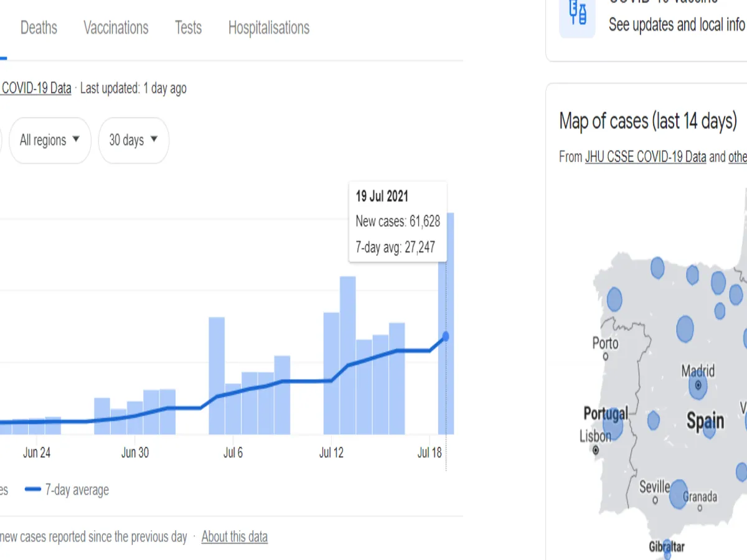
Task: Click the 7-day average legend line
Action: pyautogui.click(x=33, y=490)
